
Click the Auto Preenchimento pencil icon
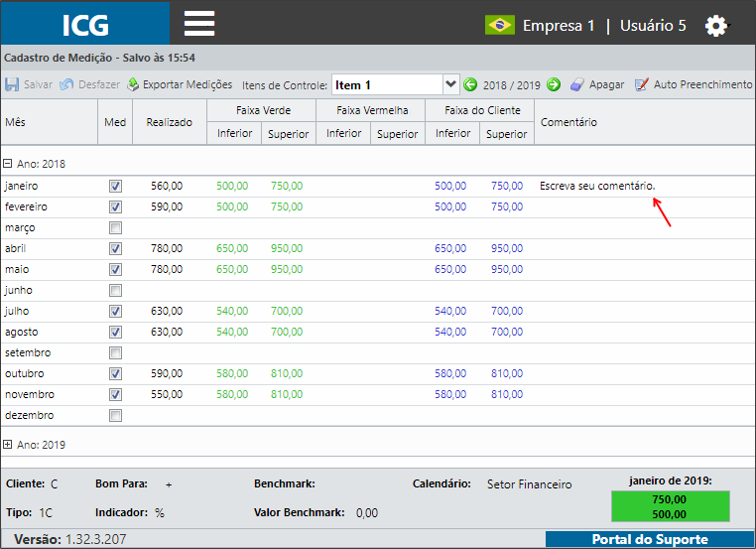click(641, 85)
